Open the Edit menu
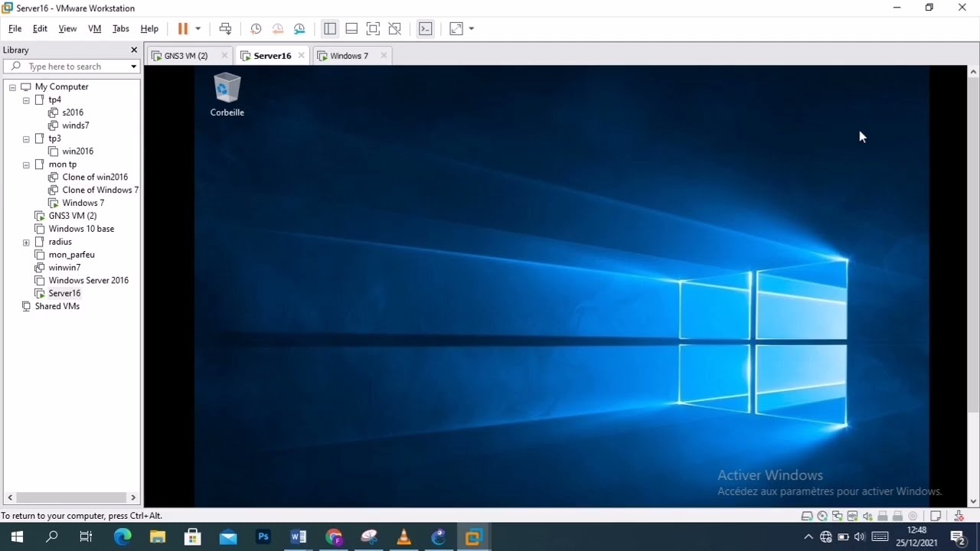Image resolution: width=980 pixels, height=551 pixels. pos(40,28)
